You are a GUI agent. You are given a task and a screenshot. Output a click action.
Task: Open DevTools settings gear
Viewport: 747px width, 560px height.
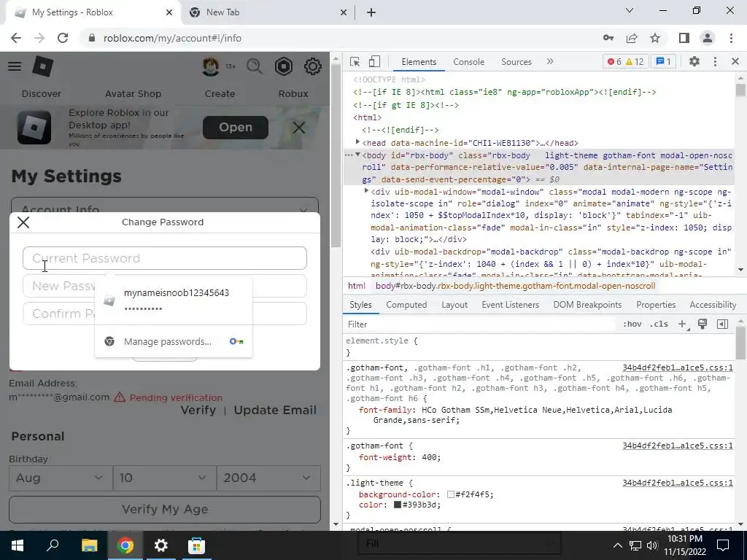[694, 61]
